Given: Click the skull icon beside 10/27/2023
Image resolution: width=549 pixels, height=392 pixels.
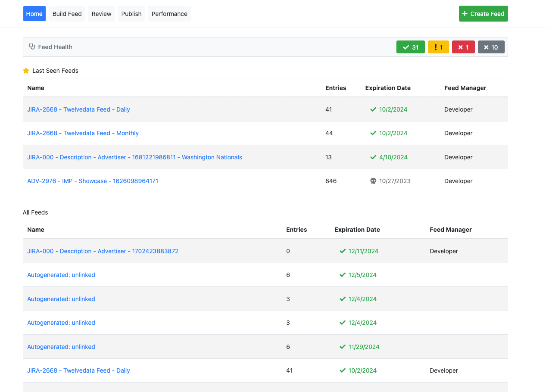Looking at the screenshot, I should pyautogui.click(x=373, y=181).
